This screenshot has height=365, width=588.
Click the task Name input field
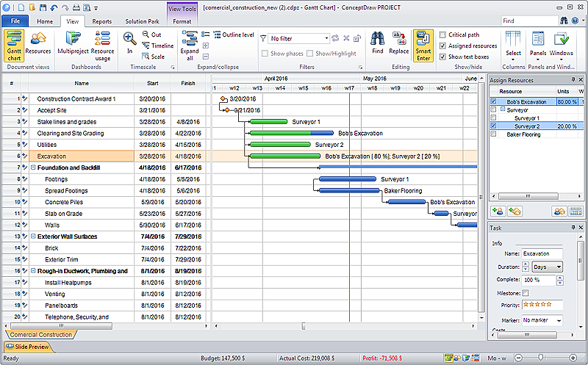(x=542, y=253)
